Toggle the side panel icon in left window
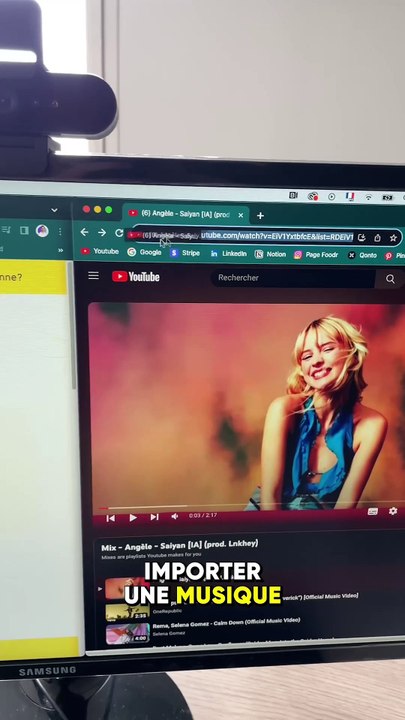The height and width of the screenshot is (720, 405). coord(24,231)
